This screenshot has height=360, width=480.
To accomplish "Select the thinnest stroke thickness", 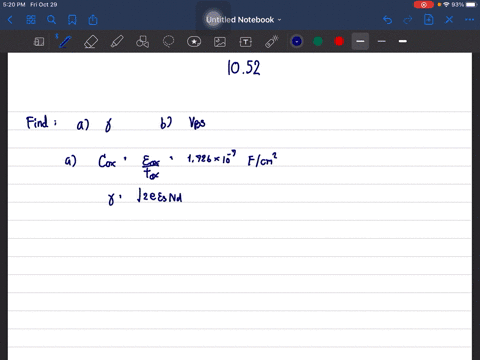I will pyautogui.click(x=382, y=41).
